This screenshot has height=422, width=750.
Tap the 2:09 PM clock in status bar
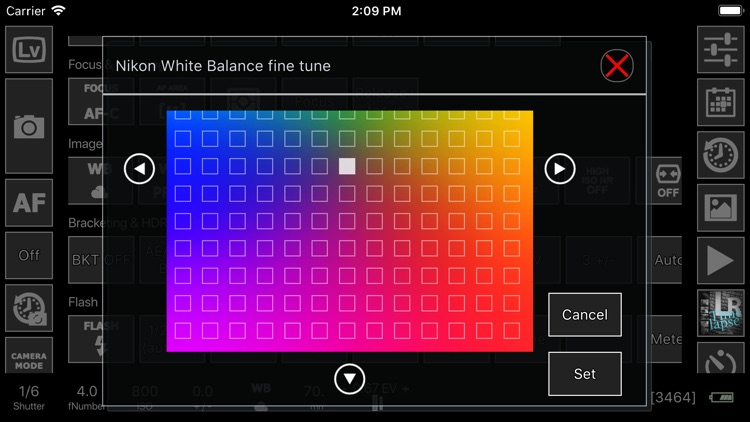[376, 11]
